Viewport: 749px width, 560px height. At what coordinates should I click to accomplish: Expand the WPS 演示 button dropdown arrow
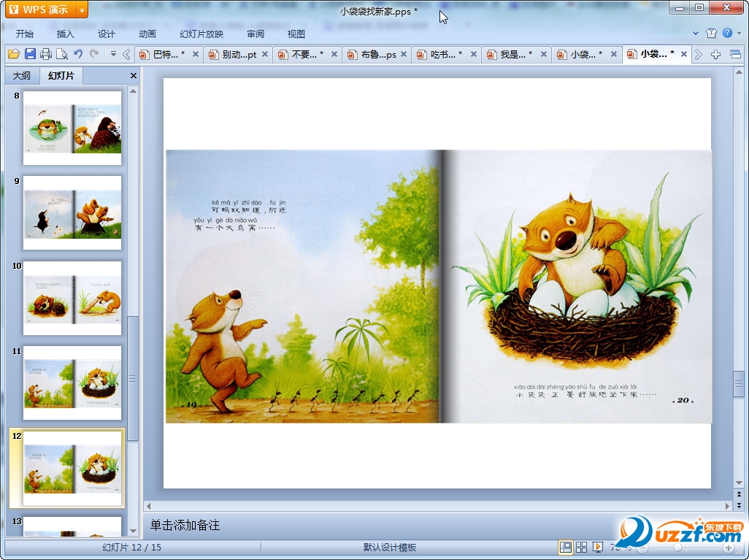pos(82,9)
